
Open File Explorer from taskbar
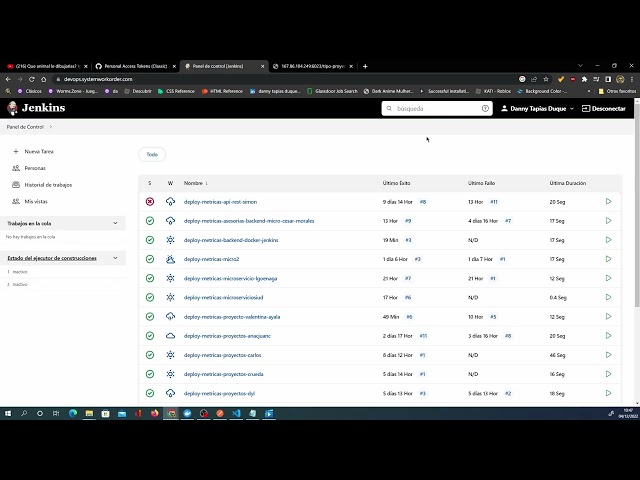click(89, 413)
